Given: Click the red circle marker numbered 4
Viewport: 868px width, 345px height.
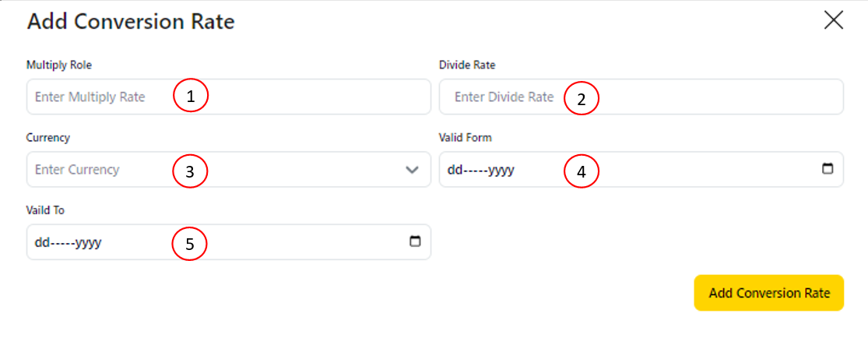Looking at the screenshot, I should click(x=581, y=171).
